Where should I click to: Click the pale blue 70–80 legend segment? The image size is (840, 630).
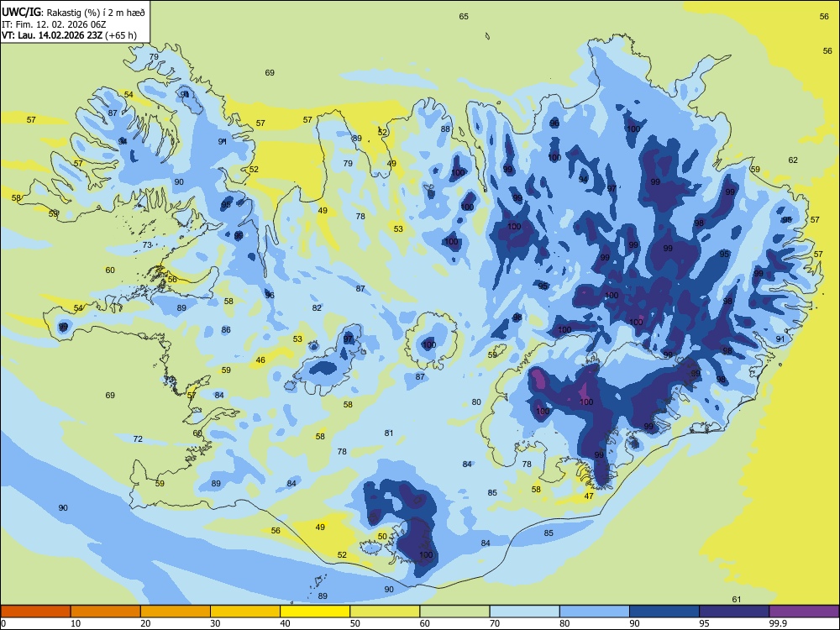pos(524,612)
